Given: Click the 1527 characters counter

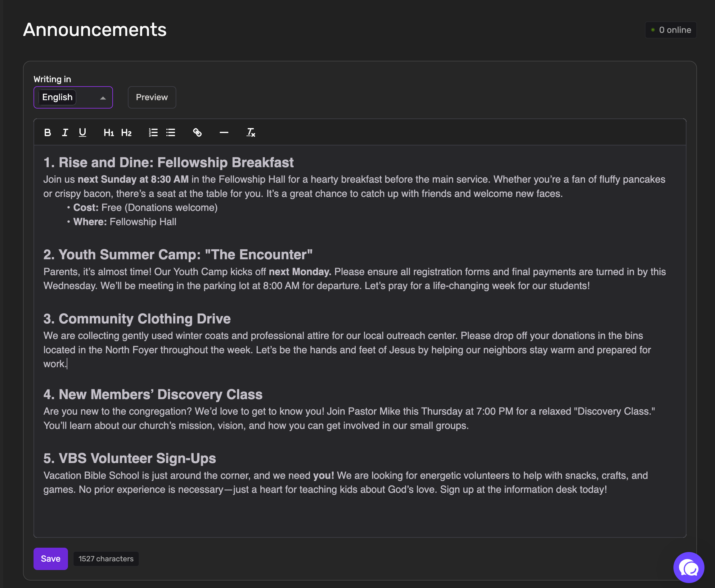Looking at the screenshot, I should point(106,559).
